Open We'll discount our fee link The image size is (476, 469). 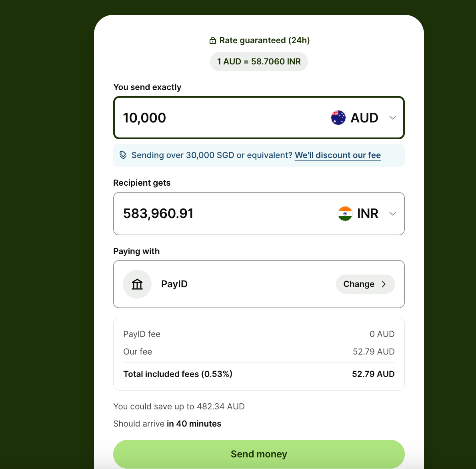coord(338,155)
